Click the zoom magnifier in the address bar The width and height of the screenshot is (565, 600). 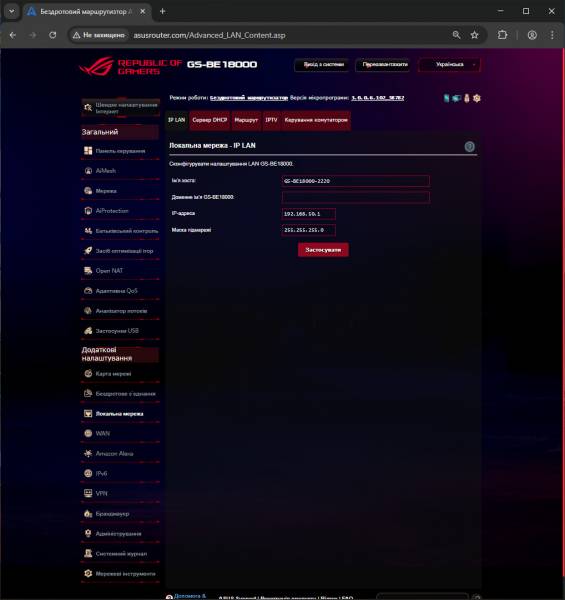[456, 35]
